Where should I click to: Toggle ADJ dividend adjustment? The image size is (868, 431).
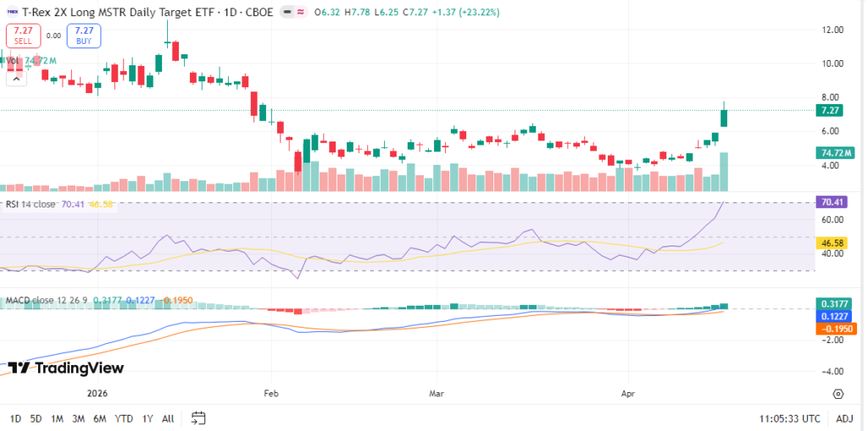844,419
